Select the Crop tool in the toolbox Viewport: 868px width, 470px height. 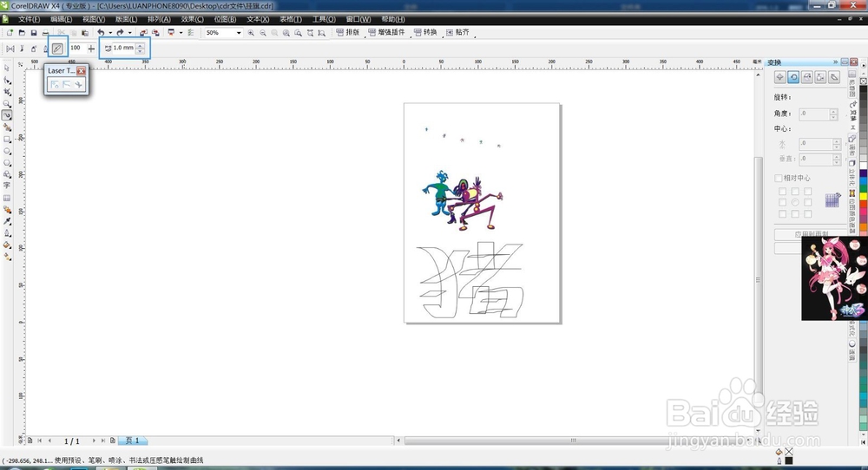7,92
